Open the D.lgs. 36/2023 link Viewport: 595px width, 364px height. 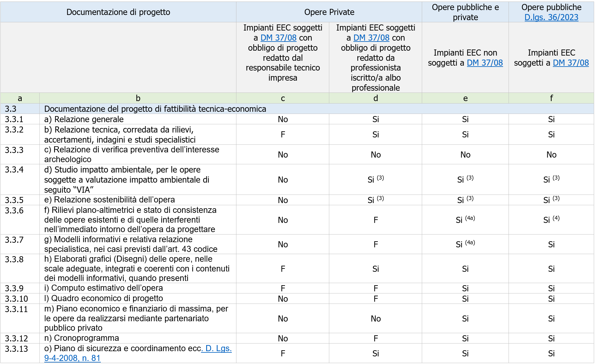pyautogui.click(x=551, y=17)
